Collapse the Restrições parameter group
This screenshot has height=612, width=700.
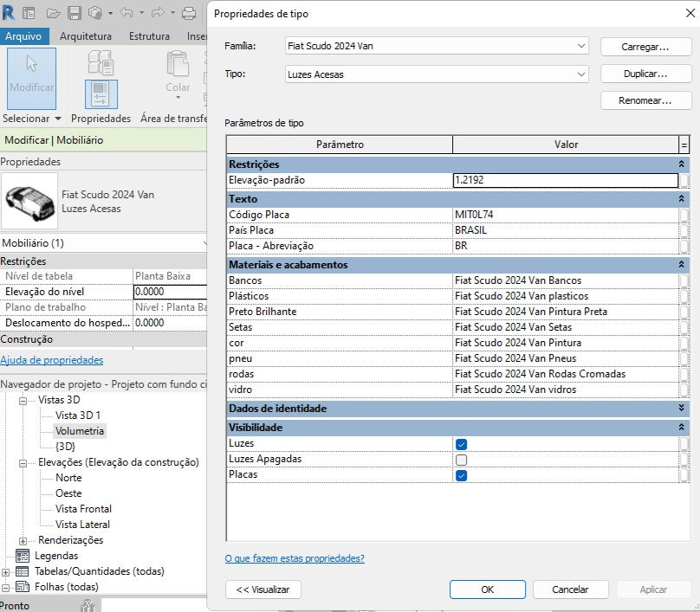681,164
